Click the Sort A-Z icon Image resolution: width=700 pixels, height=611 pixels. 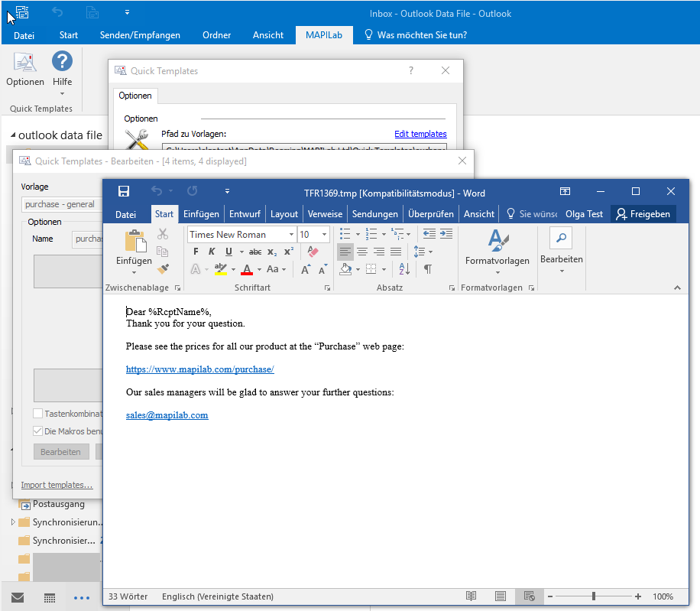(404, 269)
